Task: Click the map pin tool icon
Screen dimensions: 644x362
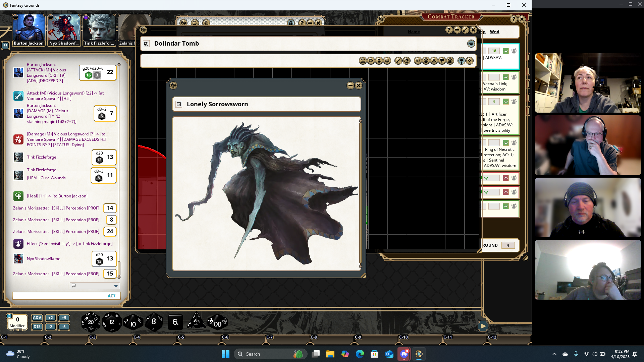Action: click(x=462, y=61)
